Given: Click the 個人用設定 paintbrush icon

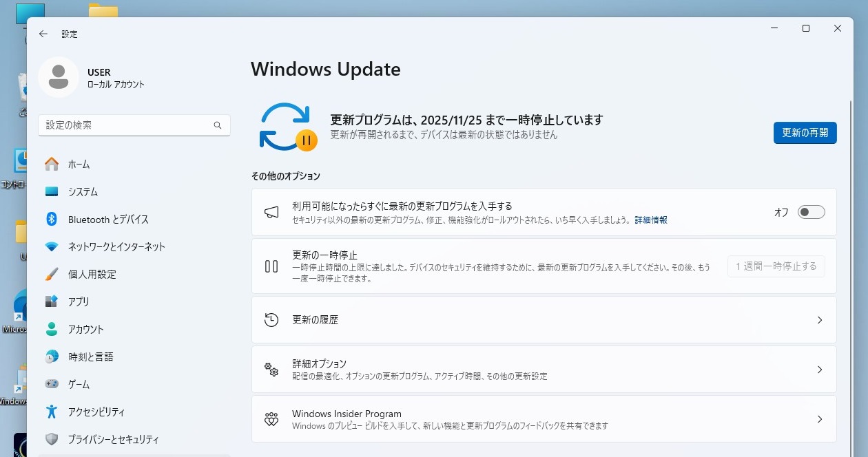Looking at the screenshot, I should (x=52, y=274).
